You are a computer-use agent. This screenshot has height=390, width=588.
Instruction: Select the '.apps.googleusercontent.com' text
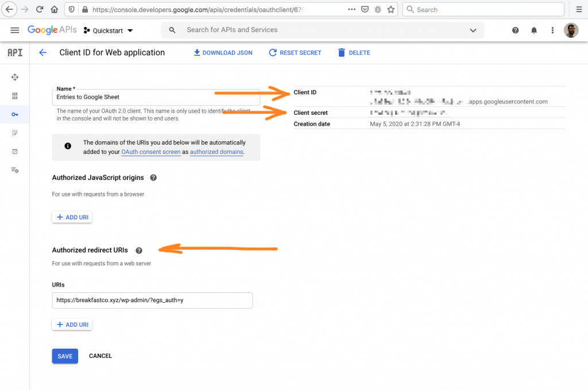(508, 102)
